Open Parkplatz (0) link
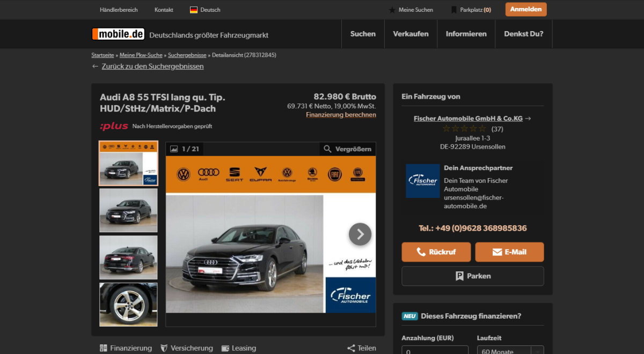Viewport: 644px width, 354px height. coord(475,10)
